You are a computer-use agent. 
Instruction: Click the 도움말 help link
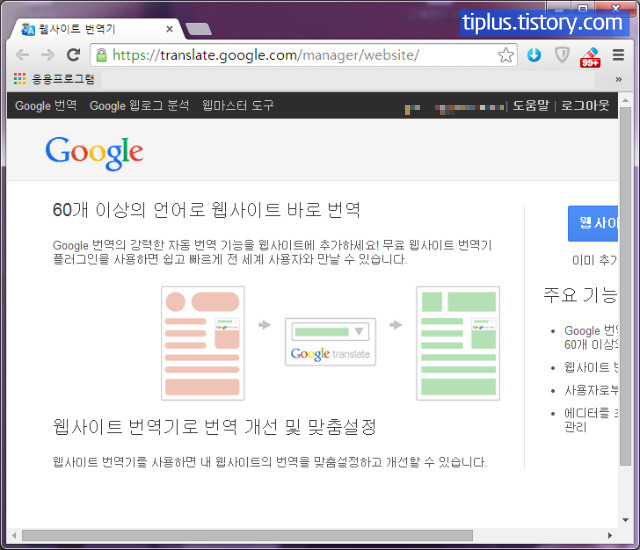point(531,105)
